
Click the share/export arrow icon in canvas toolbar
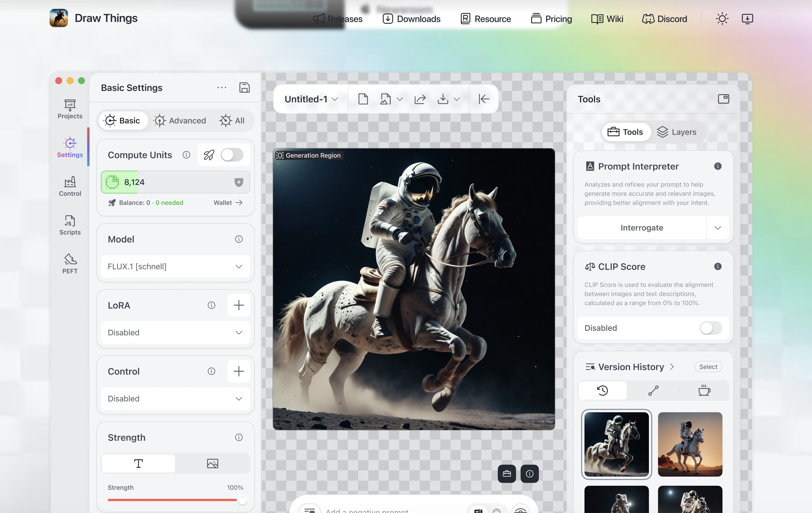click(x=420, y=99)
